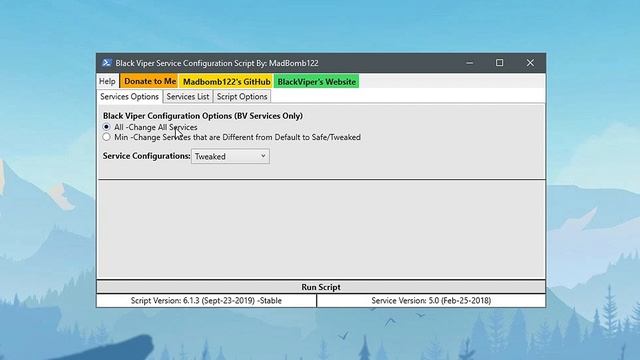Open BlackViper's Website menu item
640x360 pixels.
pyautogui.click(x=317, y=81)
